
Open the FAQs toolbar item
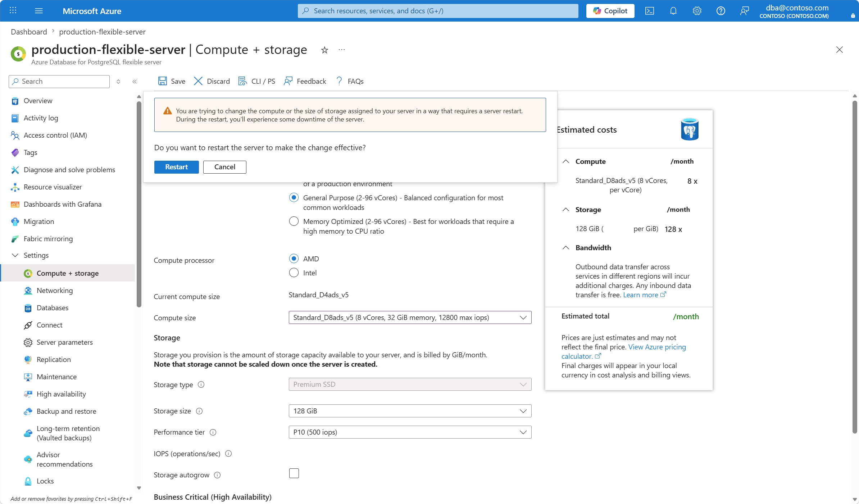(x=349, y=81)
